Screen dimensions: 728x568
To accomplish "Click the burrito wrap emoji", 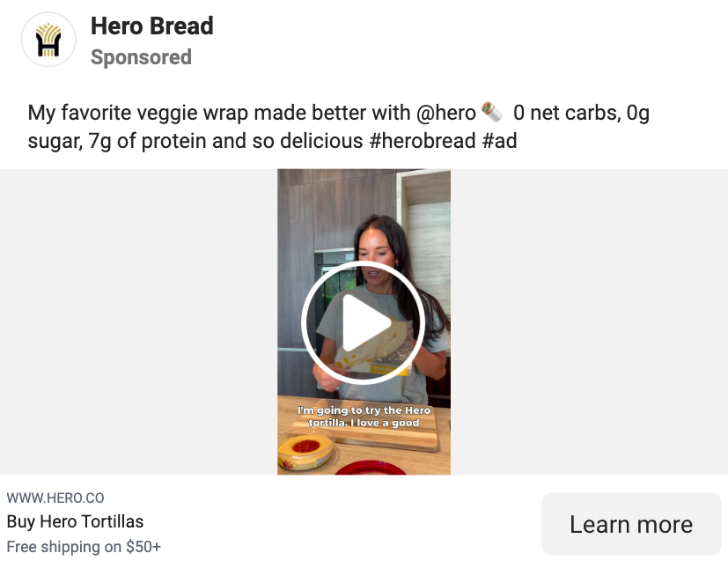I will [x=492, y=113].
